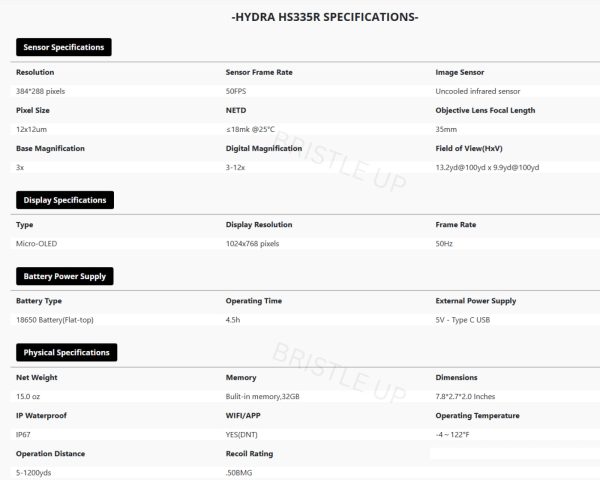
Task: Click the Display Specifications header label
Action: point(64,200)
